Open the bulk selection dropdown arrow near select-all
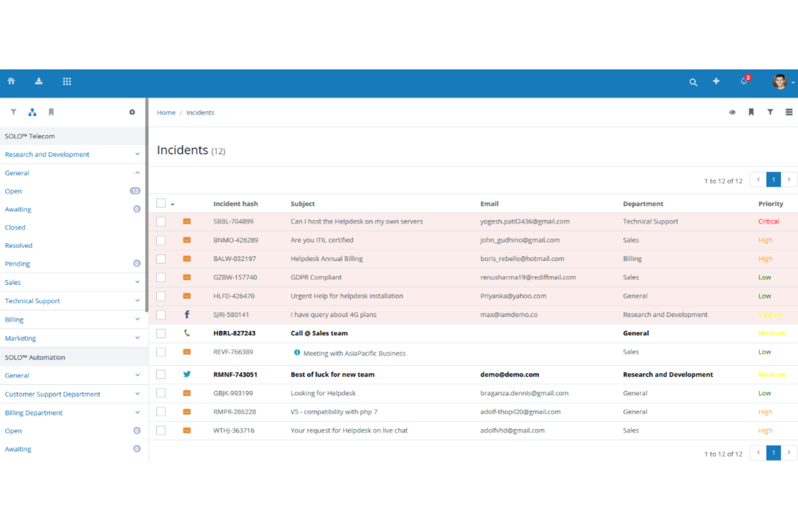Viewport: 798px width, 532px height. point(172,204)
